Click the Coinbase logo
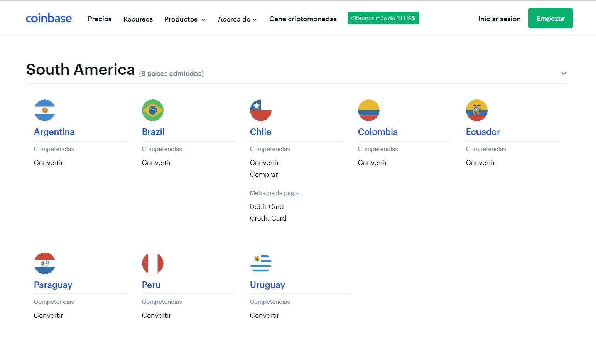This screenshot has width=596, height=364. pos(49,18)
